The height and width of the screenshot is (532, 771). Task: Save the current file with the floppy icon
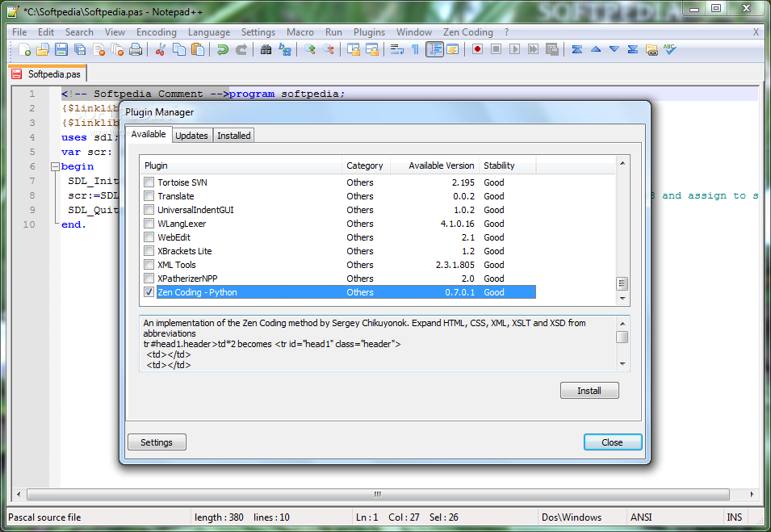61,50
